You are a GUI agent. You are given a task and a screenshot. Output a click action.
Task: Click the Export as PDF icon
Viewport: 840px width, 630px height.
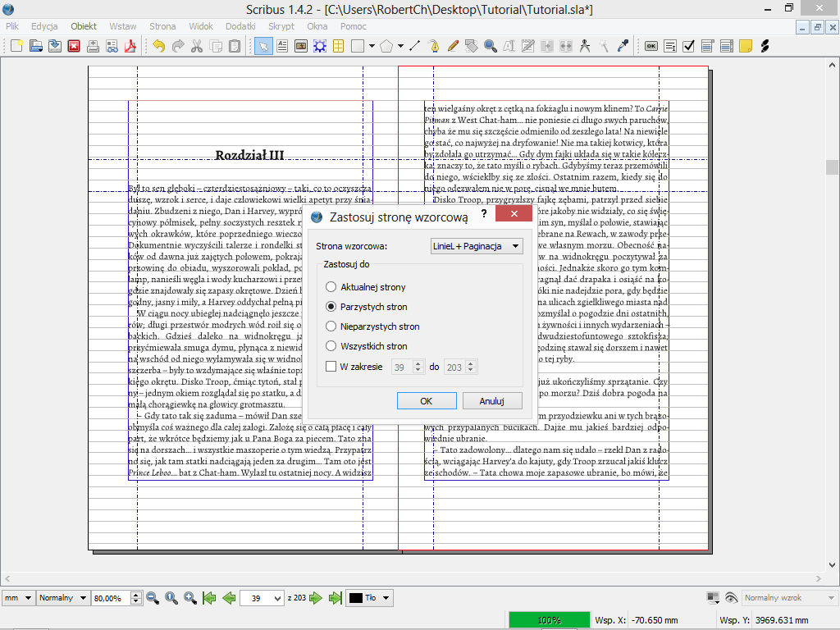[x=129, y=46]
